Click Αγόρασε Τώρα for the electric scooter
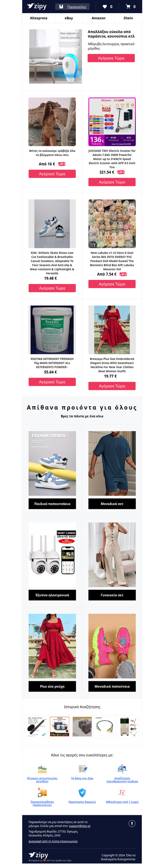The height and width of the screenshot is (868, 164). click(x=112, y=182)
